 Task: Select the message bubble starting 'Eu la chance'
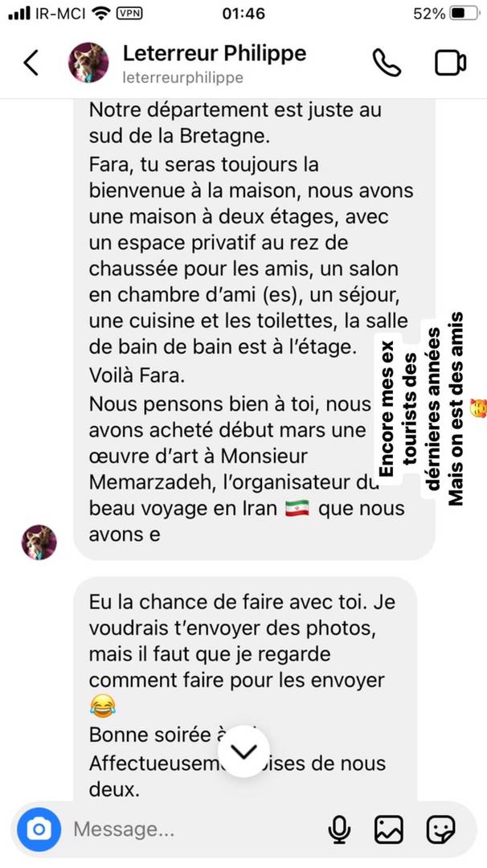click(245, 690)
